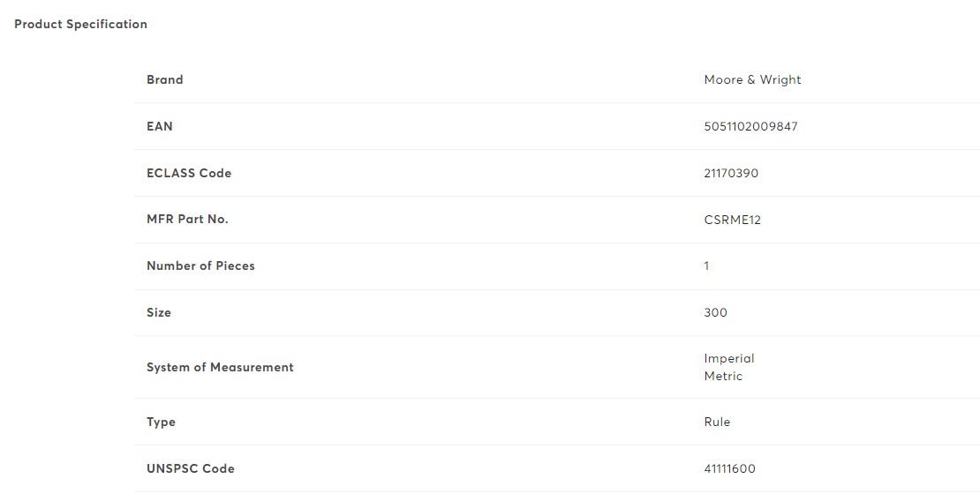The width and height of the screenshot is (980, 501).
Task: Click the Metric measurement value
Action: pos(723,376)
